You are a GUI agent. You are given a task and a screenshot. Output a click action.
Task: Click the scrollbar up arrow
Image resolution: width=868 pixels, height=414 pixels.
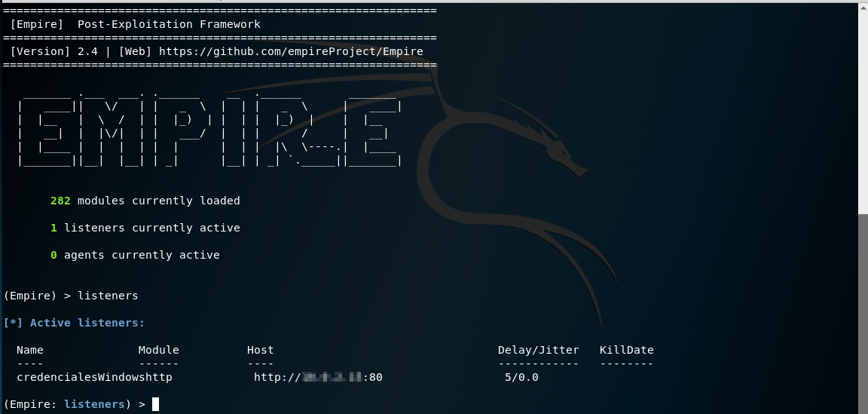[x=863, y=8]
